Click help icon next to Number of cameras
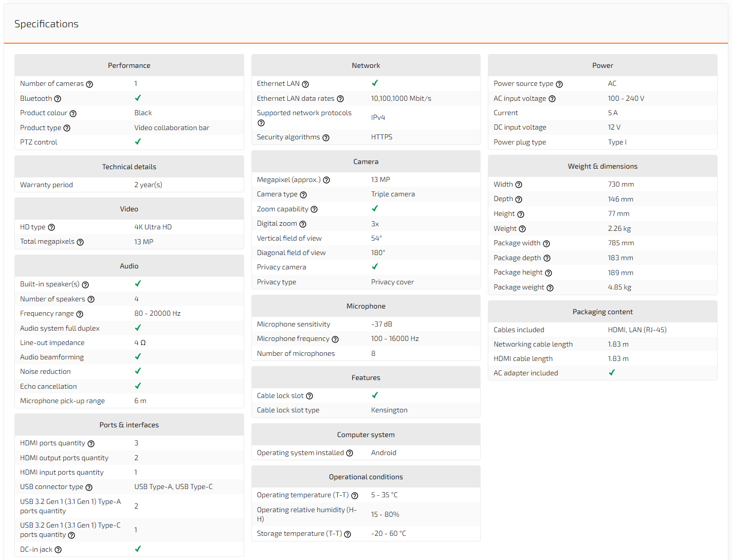The width and height of the screenshot is (732, 560). coord(89,84)
